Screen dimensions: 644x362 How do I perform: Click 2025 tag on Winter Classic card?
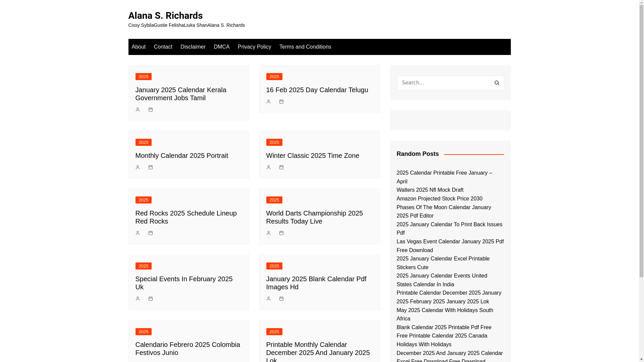tap(274, 142)
